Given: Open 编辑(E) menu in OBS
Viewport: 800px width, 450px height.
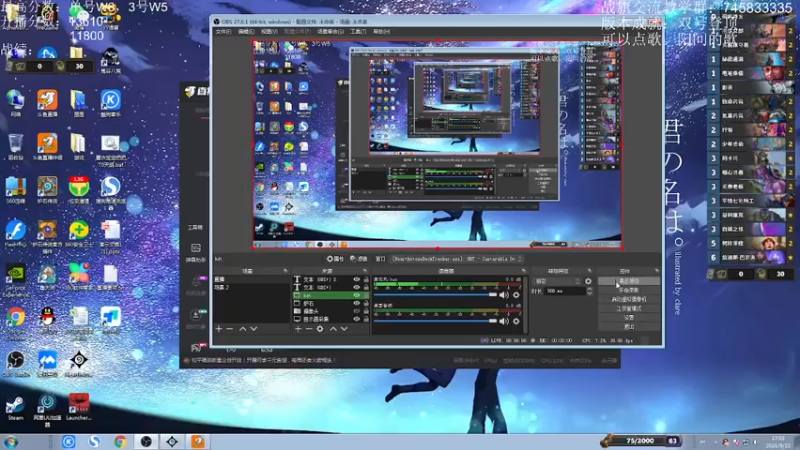Looking at the screenshot, I should click(x=246, y=32).
